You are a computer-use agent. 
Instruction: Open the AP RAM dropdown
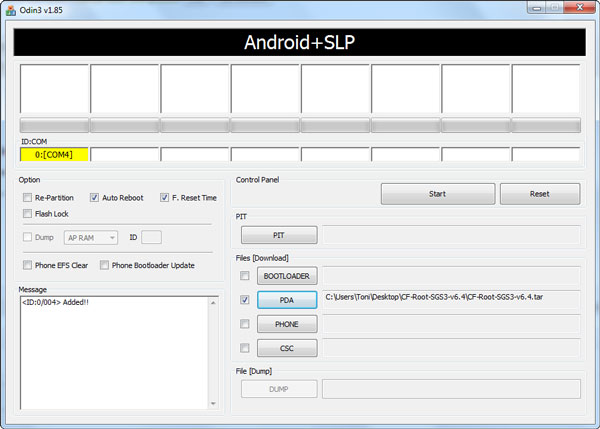(91, 237)
